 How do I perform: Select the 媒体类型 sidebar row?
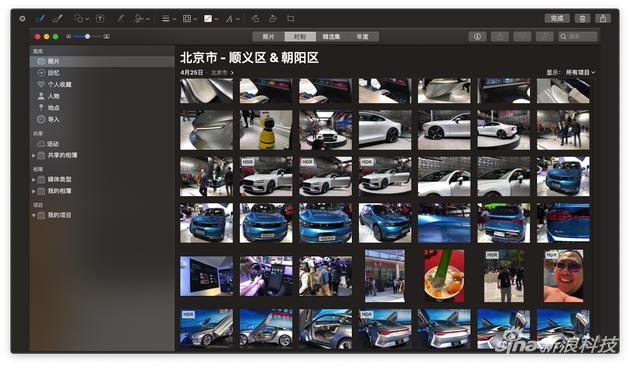pyautogui.click(x=102, y=180)
